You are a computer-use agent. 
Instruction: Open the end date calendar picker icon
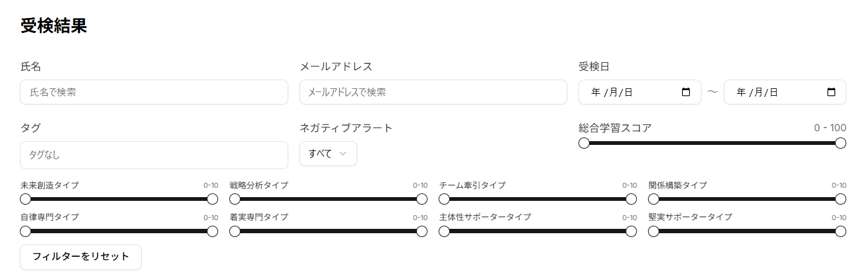pos(831,92)
